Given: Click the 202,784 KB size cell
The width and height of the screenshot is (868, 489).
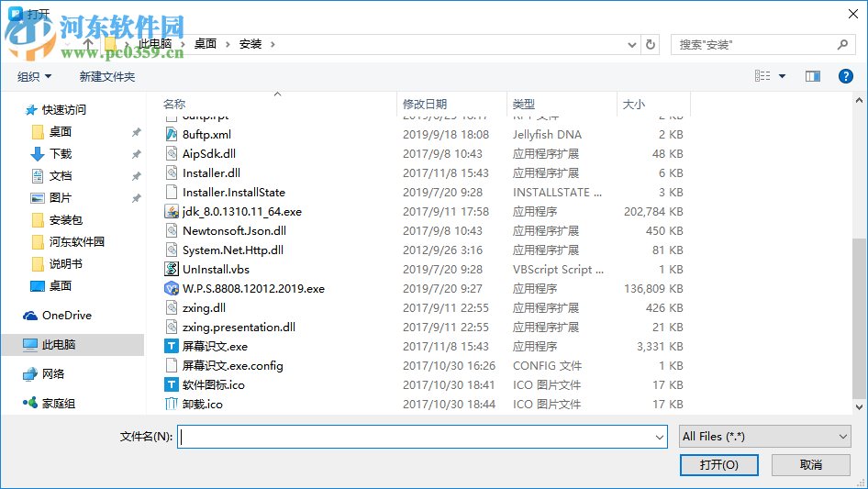Looking at the screenshot, I should [x=653, y=212].
